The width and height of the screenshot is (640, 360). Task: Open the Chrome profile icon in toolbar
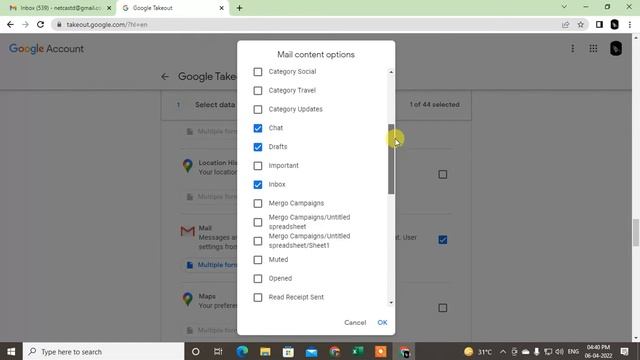[x=614, y=24]
